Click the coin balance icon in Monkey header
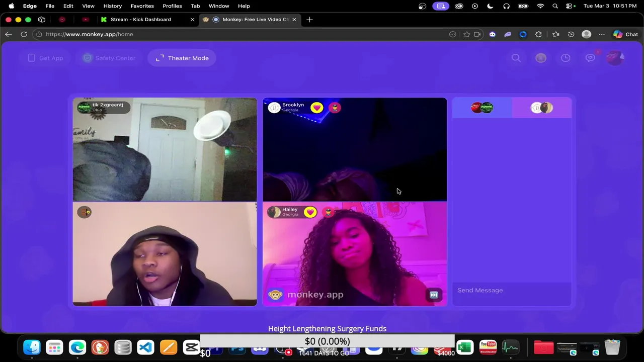Screen dimensions: 644x362 tap(541, 58)
